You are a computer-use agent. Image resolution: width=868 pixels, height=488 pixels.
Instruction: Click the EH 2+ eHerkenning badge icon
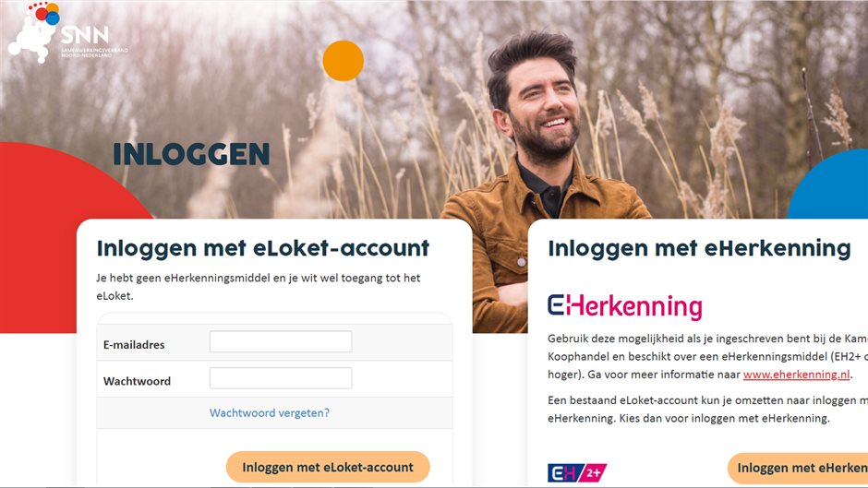coord(577,472)
